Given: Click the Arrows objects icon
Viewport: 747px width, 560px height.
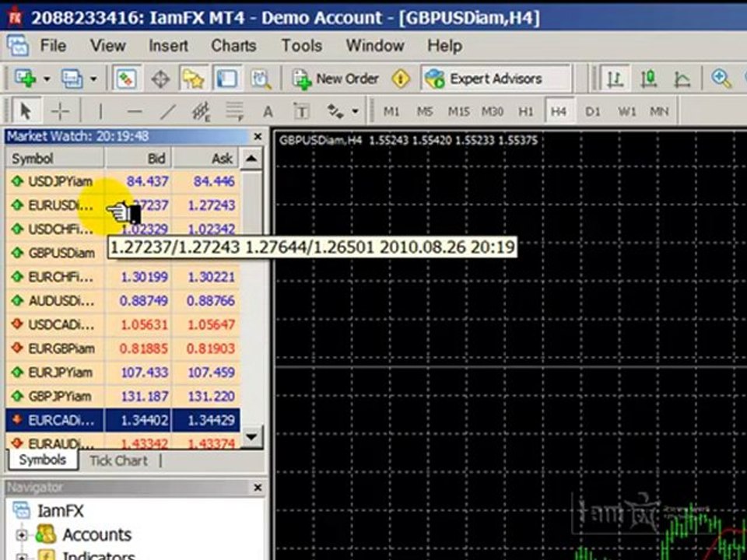Looking at the screenshot, I should (x=335, y=112).
